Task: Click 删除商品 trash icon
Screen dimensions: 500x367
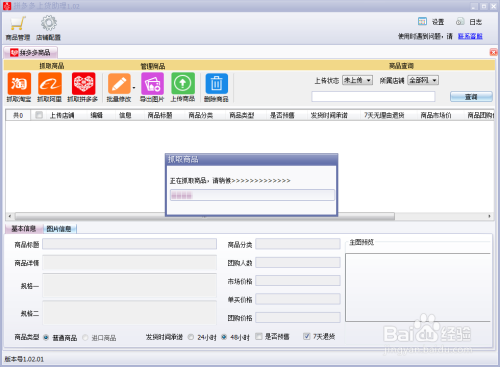Action: 217,83
